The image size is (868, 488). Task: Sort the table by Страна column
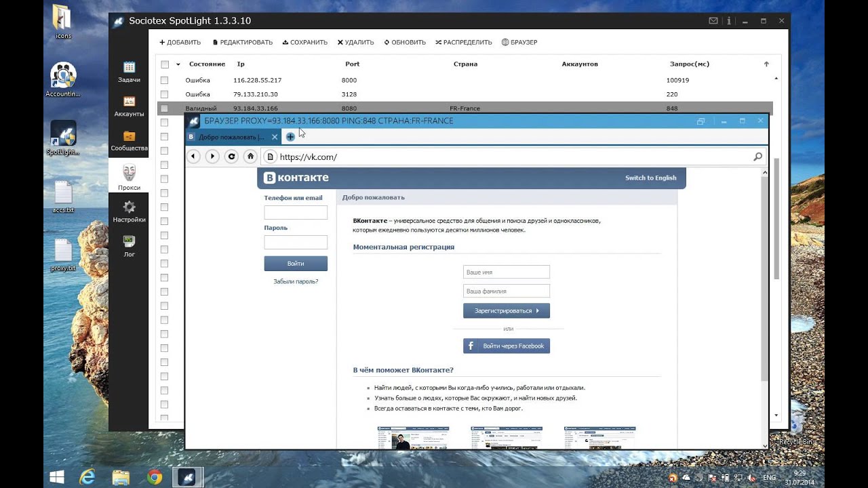pos(465,64)
